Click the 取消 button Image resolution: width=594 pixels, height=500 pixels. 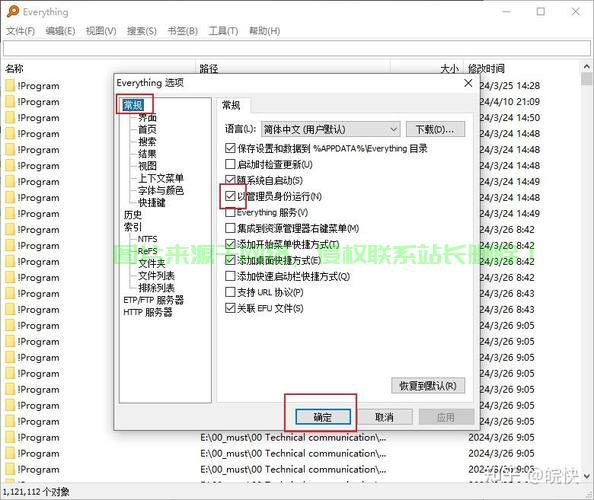tap(384, 417)
